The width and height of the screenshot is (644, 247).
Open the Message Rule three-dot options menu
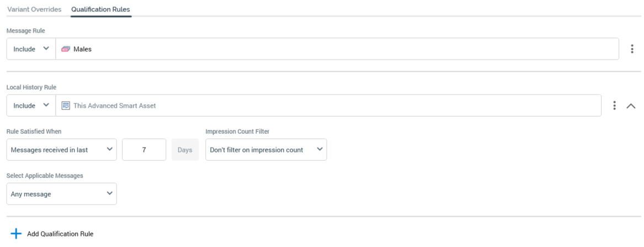tap(632, 49)
